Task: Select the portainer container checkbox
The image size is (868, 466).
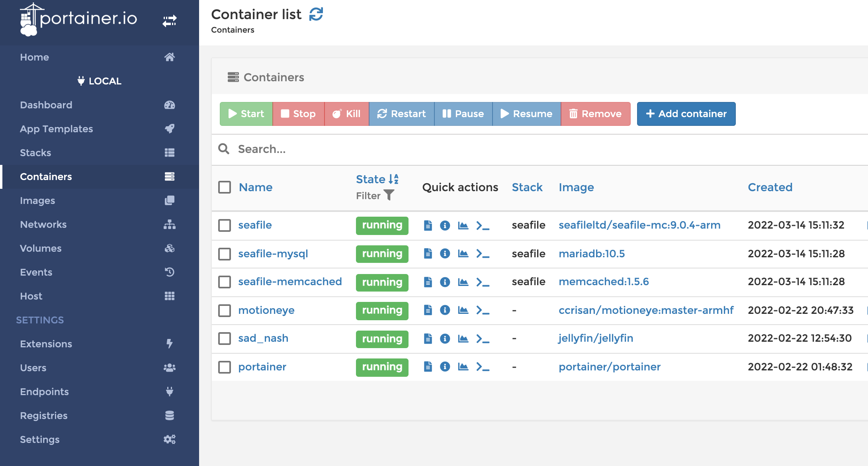Action: coord(225,367)
